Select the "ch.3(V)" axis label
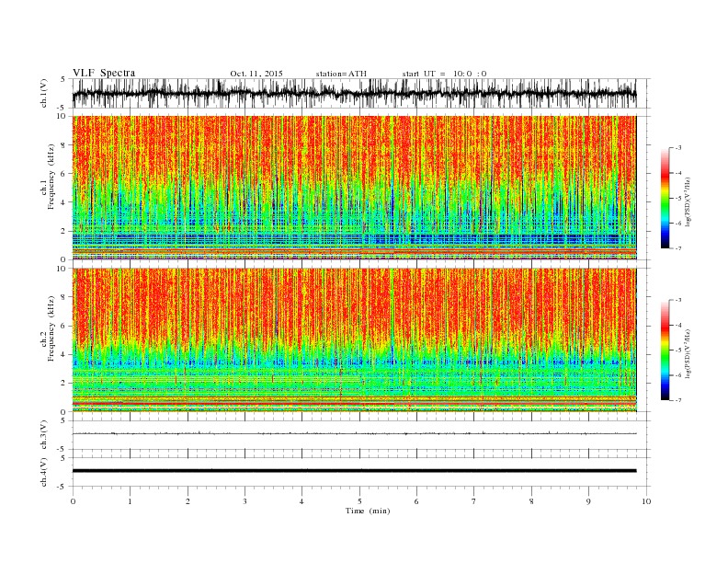 tap(44, 434)
